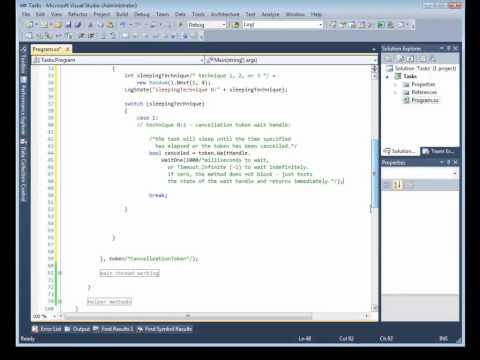480x360 pixels.
Task: Switch to the Solution Explorer bottom tab
Action: 400,151
